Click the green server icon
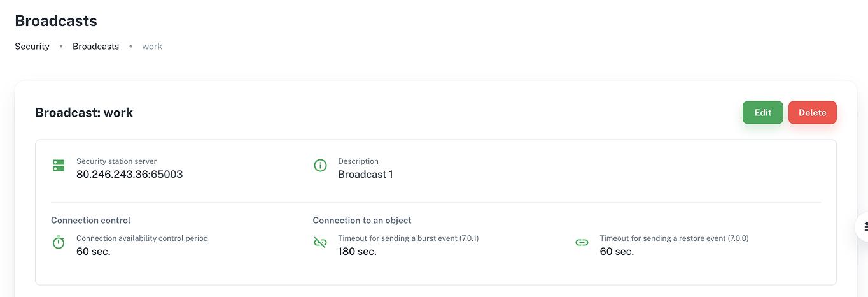The height and width of the screenshot is (297, 868). pos(59,166)
